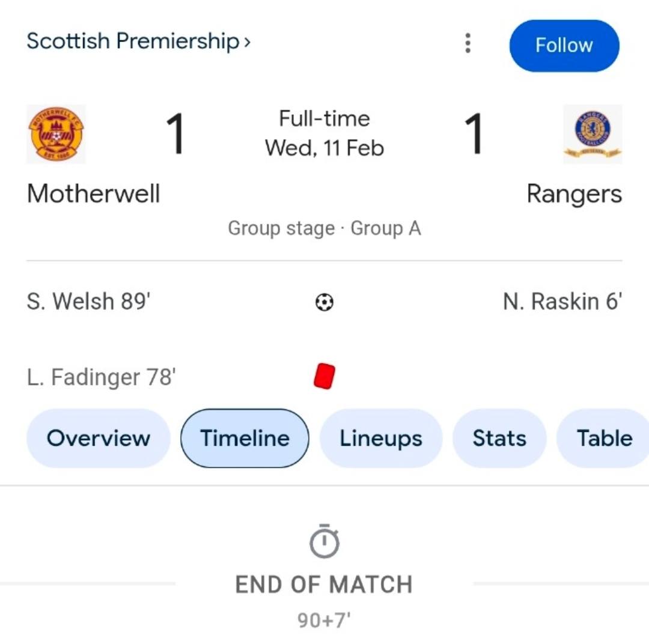Image resolution: width=649 pixels, height=644 pixels.
Task: Switch to the Overview tab
Action: 99,439
